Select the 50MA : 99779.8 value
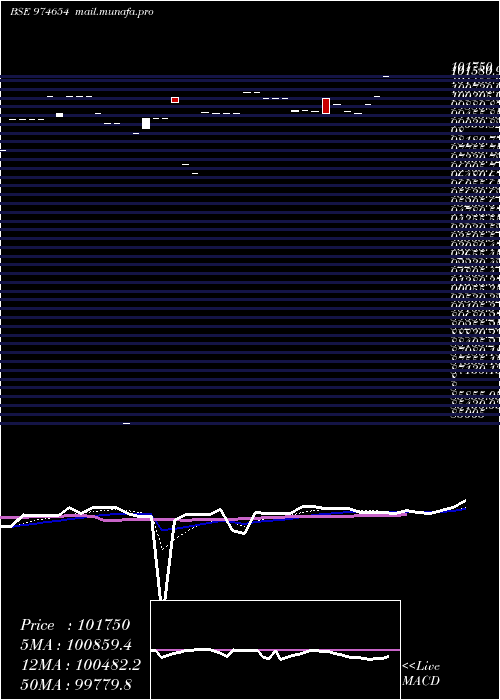The height and width of the screenshot is (700, 500). [x=76, y=684]
